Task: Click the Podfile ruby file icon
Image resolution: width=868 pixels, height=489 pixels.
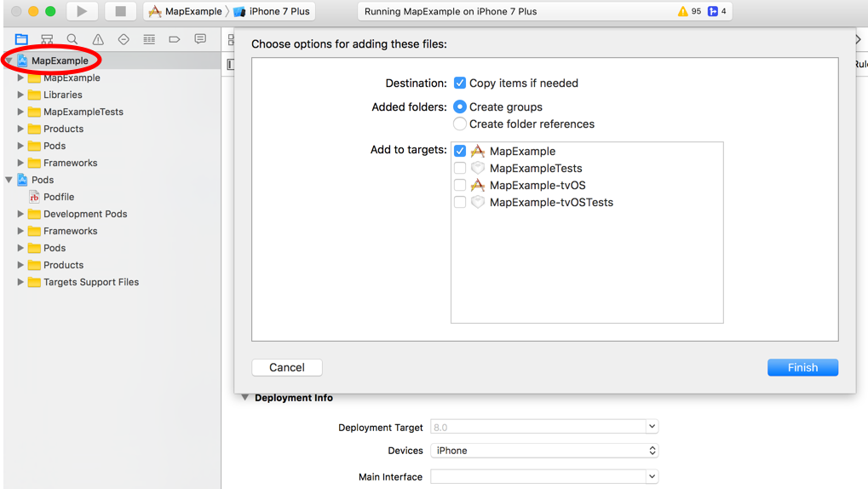Action: coord(34,197)
